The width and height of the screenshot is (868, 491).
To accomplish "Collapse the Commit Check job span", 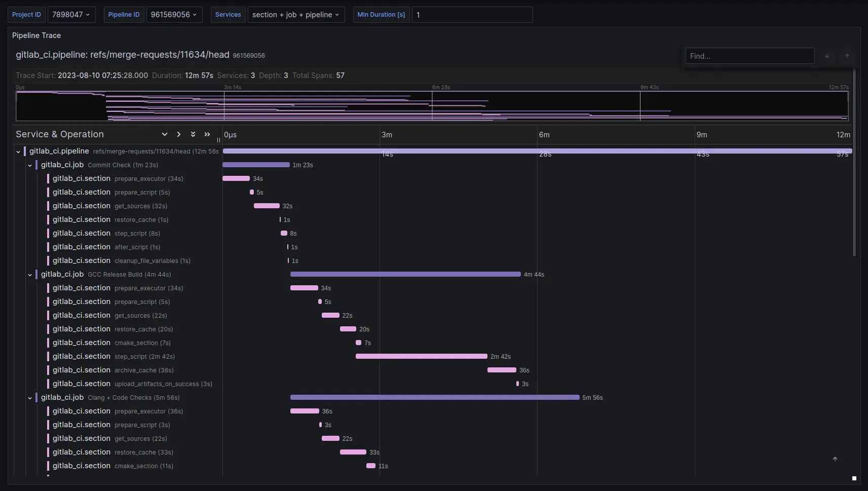I will [x=30, y=165].
